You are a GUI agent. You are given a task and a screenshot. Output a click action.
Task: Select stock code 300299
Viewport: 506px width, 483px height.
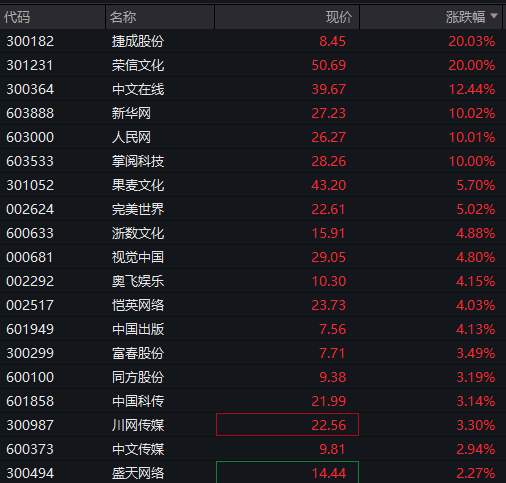pyautogui.click(x=30, y=353)
